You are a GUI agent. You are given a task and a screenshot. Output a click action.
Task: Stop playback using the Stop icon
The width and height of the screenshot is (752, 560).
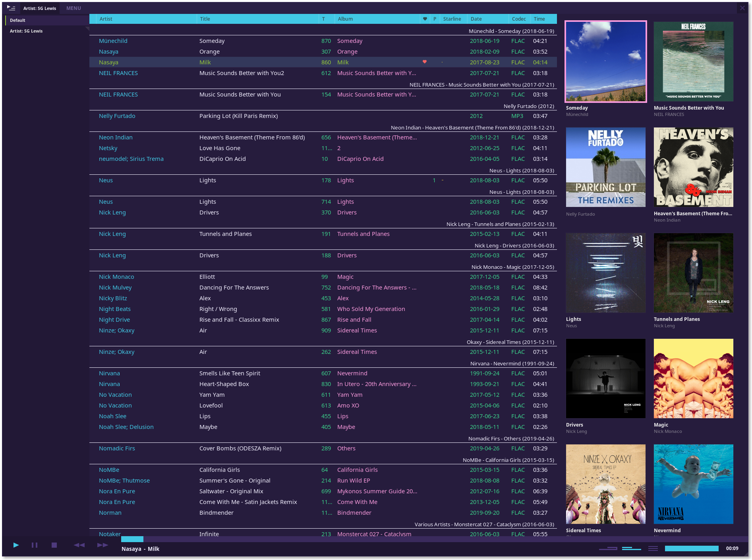point(54,545)
